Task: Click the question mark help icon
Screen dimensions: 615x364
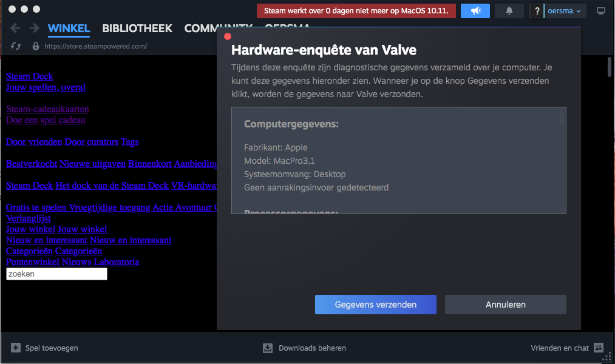Action: point(537,11)
